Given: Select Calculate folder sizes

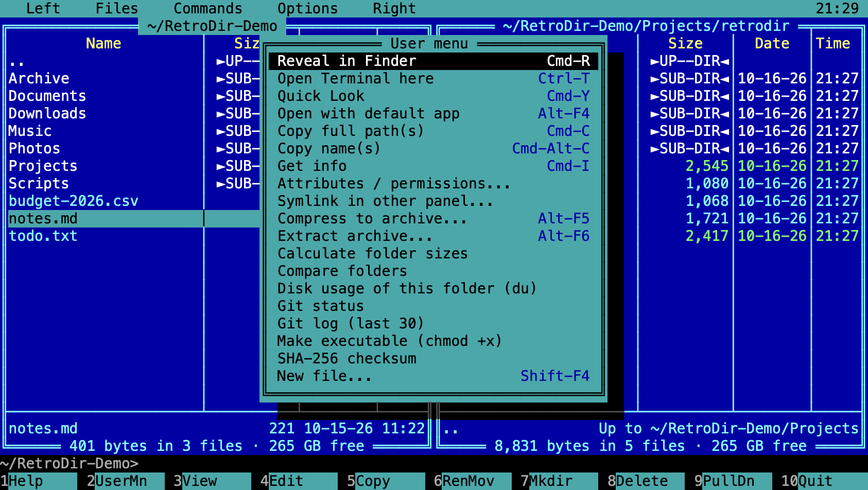Looking at the screenshot, I should (433, 253).
